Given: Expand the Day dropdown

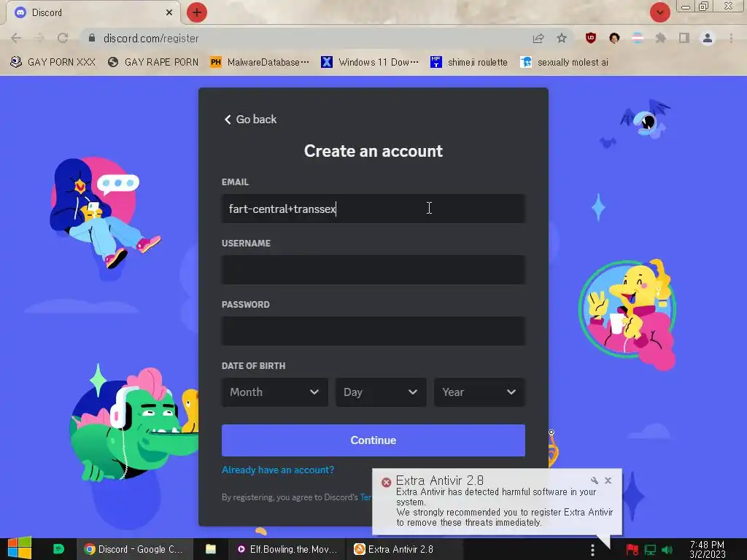Looking at the screenshot, I should [381, 392].
